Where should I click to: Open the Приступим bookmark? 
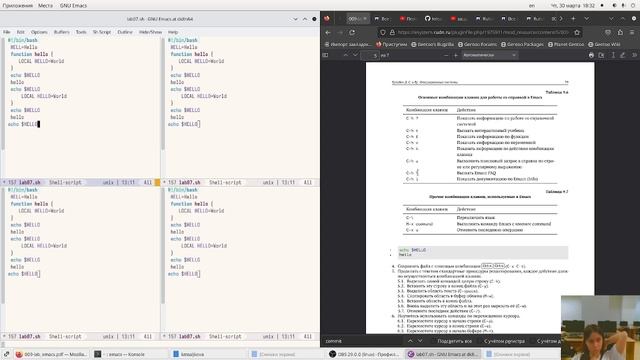pyautogui.click(x=391, y=44)
